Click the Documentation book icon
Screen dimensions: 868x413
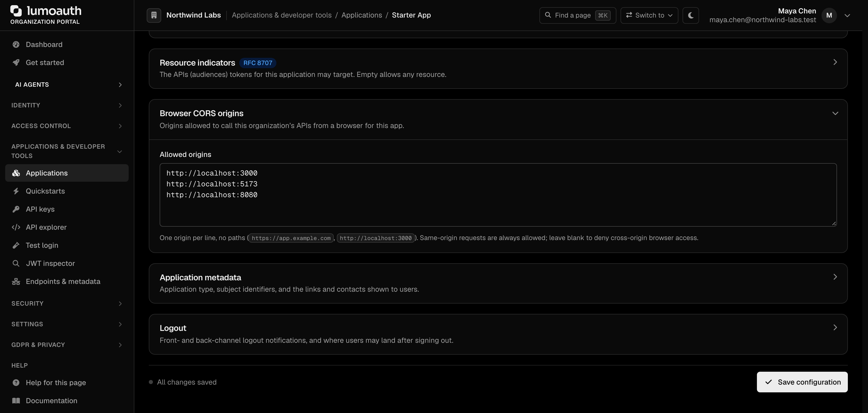coord(16,401)
